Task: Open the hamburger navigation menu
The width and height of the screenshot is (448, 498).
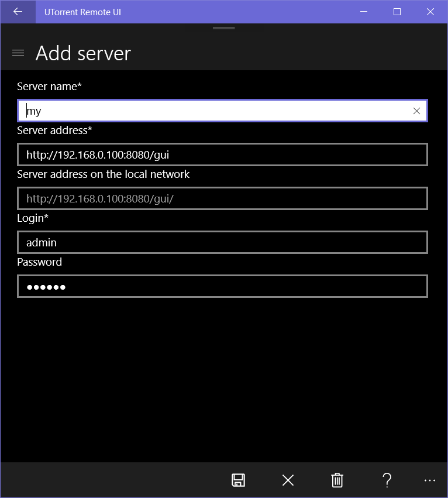Action: pyautogui.click(x=18, y=53)
